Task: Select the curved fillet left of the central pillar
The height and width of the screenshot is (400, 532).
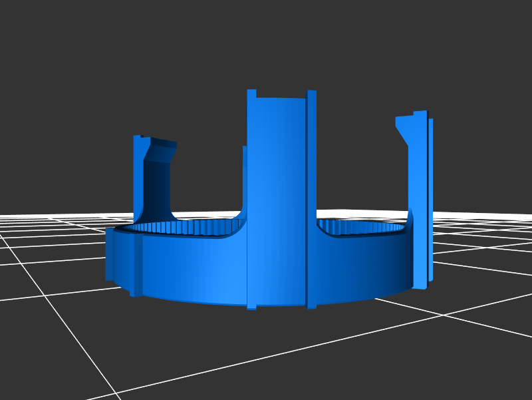Action: 236,226
